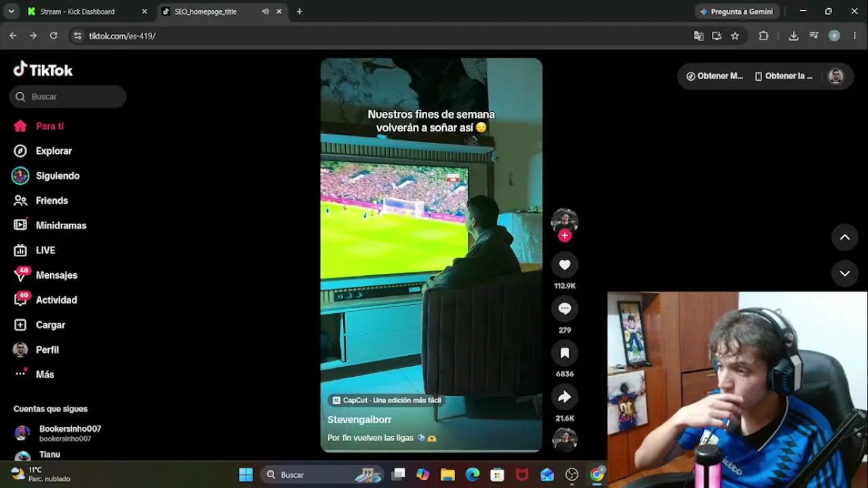The height and width of the screenshot is (488, 868).
Task: Share the video using the arrow icon
Action: (564, 397)
